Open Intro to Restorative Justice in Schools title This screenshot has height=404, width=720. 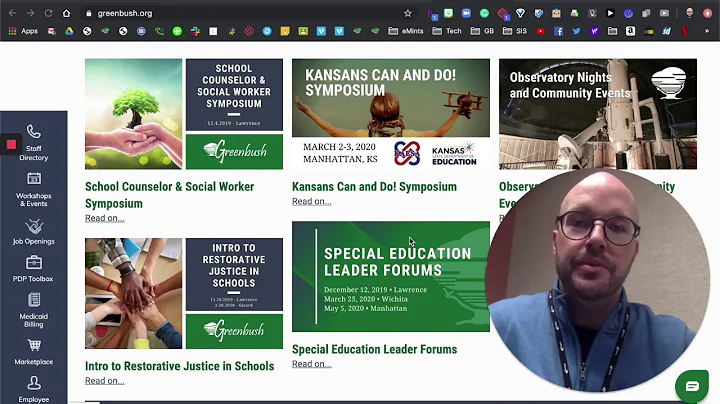[x=180, y=366]
